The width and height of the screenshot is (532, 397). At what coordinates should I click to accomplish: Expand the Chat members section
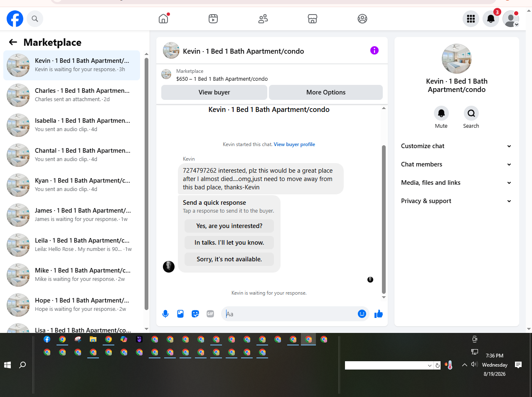pyautogui.click(x=456, y=164)
